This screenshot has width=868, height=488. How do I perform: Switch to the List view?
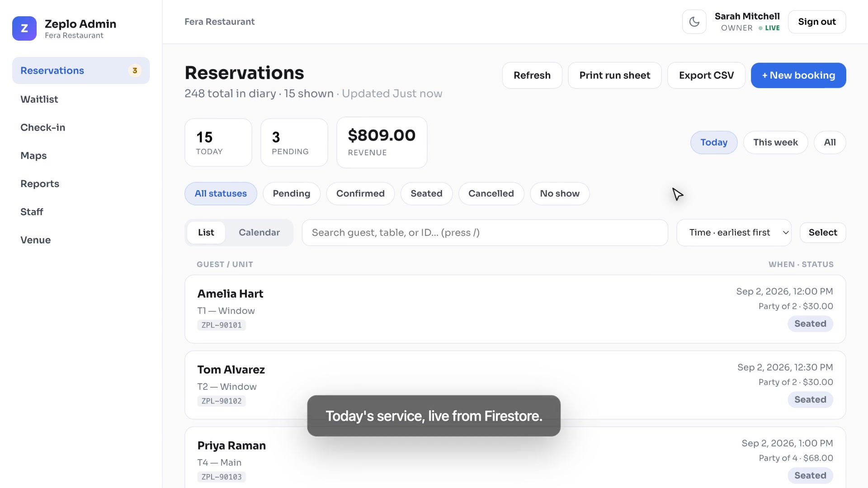pos(206,233)
